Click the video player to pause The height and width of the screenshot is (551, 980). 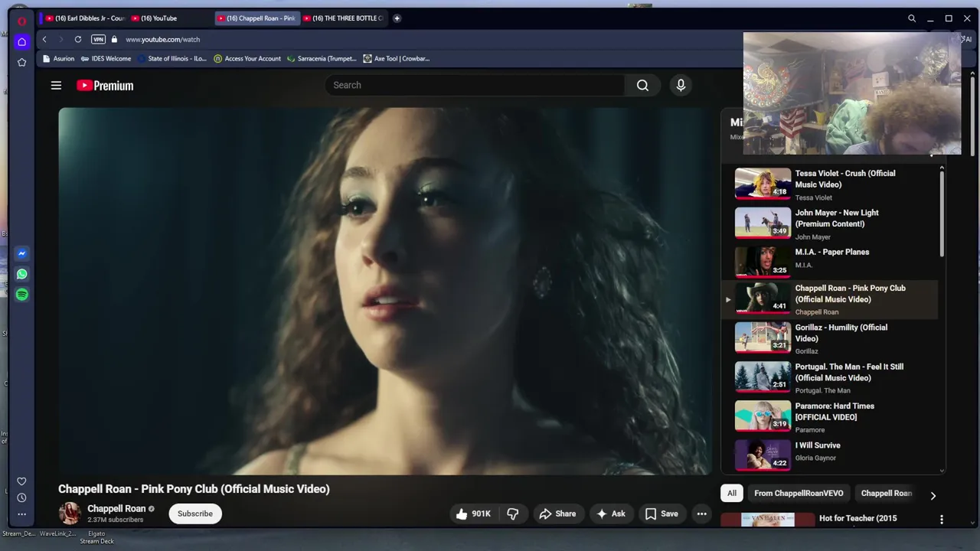pyautogui.click(x=385, y=291)
